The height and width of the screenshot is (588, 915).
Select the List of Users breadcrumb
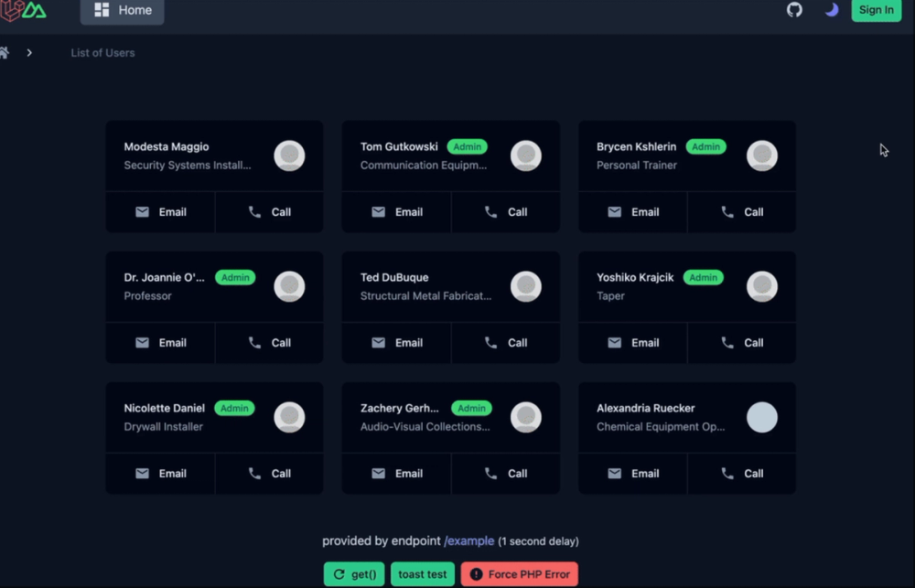pos(102,52)
